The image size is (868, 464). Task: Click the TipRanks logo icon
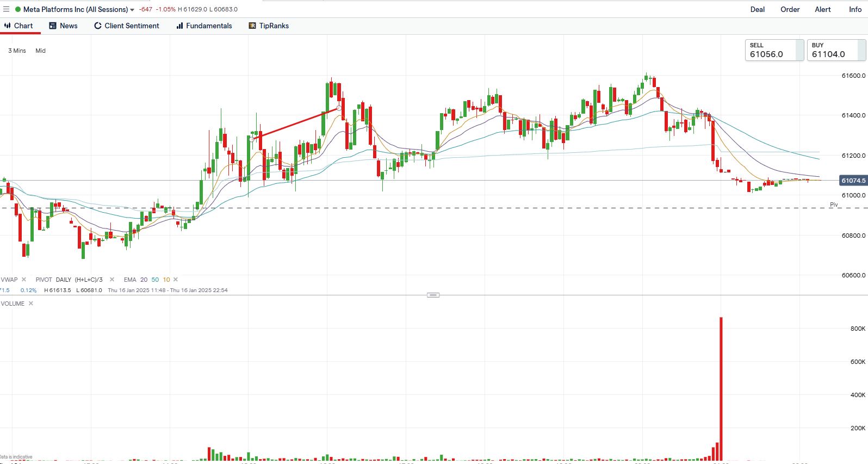[x=252, y=26]
